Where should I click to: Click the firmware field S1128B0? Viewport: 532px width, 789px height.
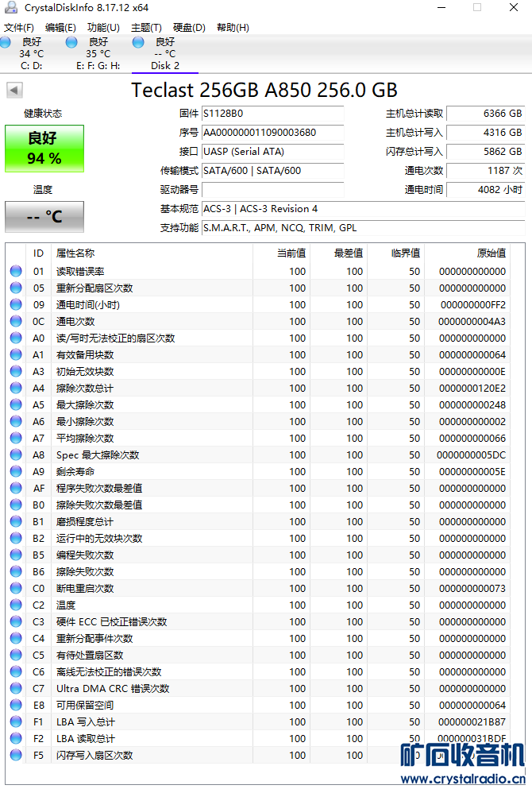click(272, 114)
